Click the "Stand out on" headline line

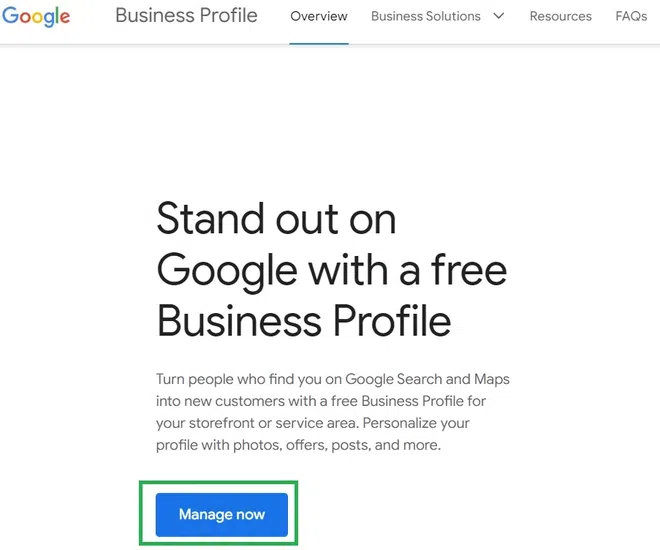click(276, 219)
